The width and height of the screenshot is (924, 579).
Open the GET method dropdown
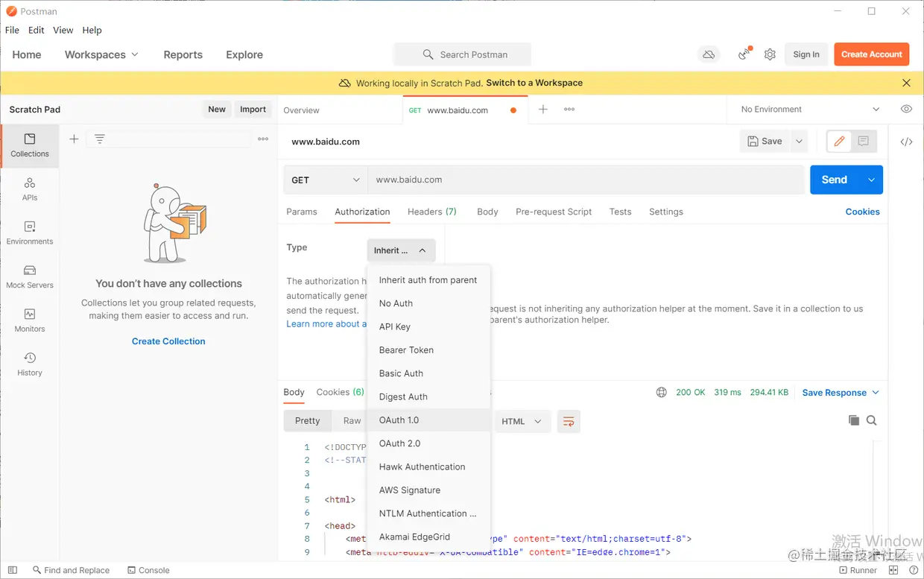click(326, 180)
